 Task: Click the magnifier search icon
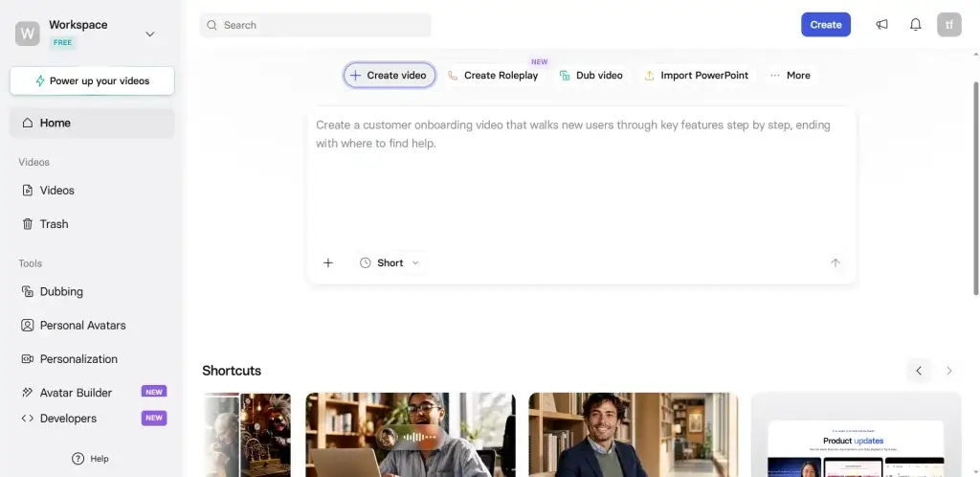point(212,25)
